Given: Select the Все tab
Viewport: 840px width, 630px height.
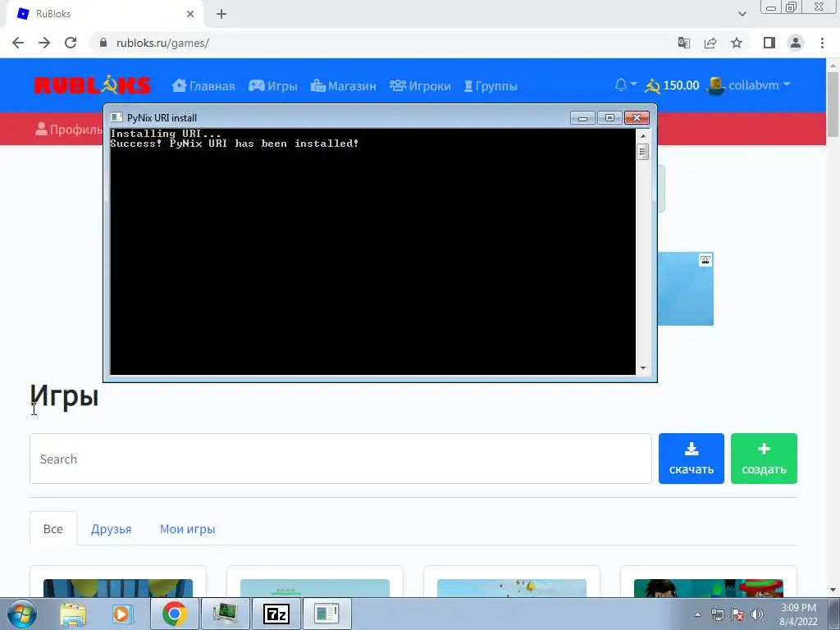Looking at the screenshot, I should tap(53, 529).
